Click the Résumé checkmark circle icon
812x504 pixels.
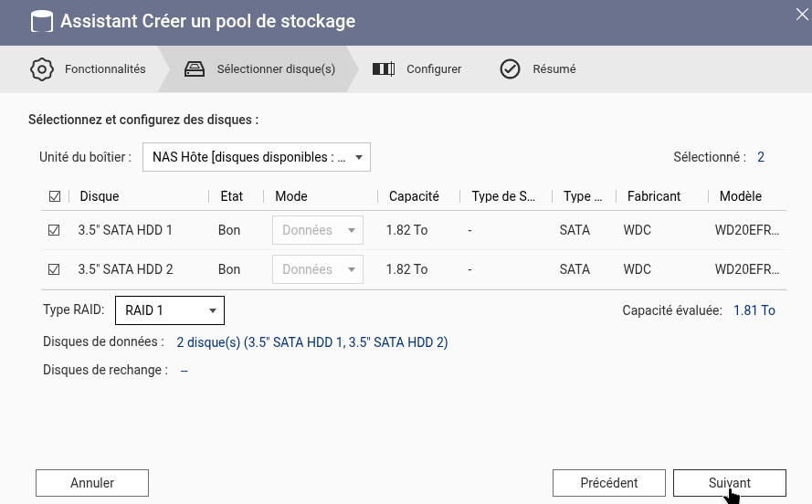[x=510, y=69]
